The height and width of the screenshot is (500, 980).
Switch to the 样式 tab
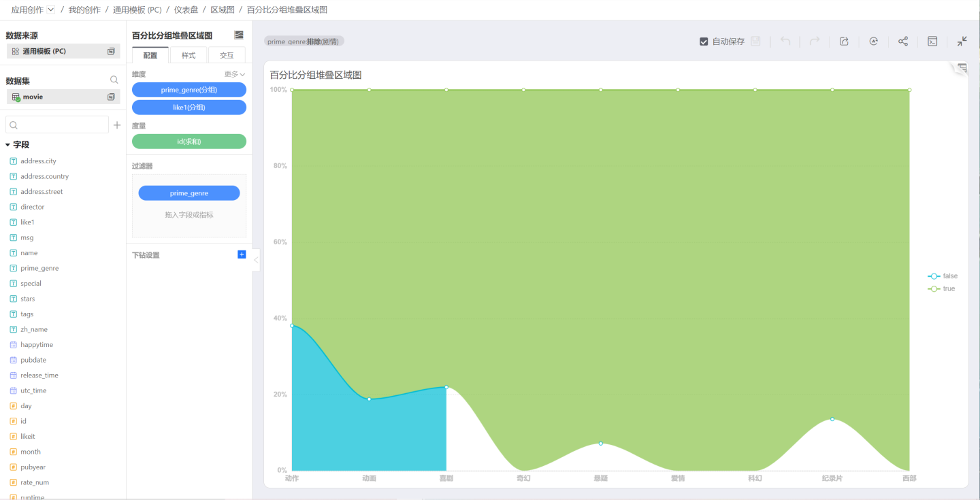coord(189,55)
